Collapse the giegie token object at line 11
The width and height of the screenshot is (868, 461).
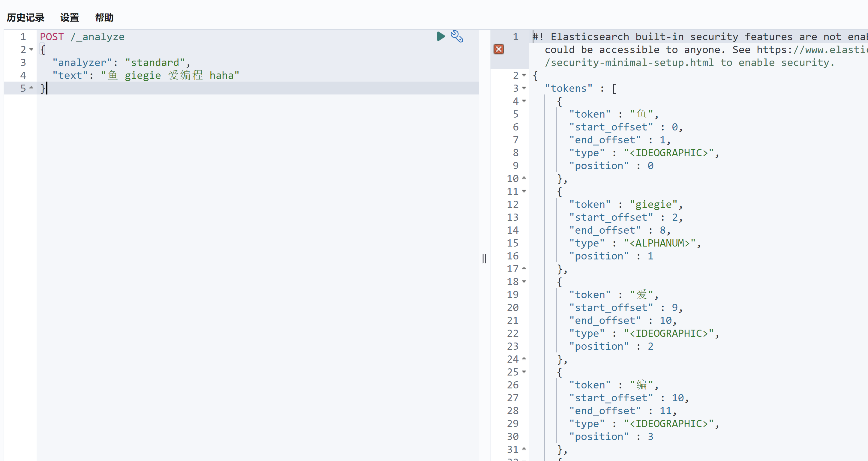tap(524, 191)
